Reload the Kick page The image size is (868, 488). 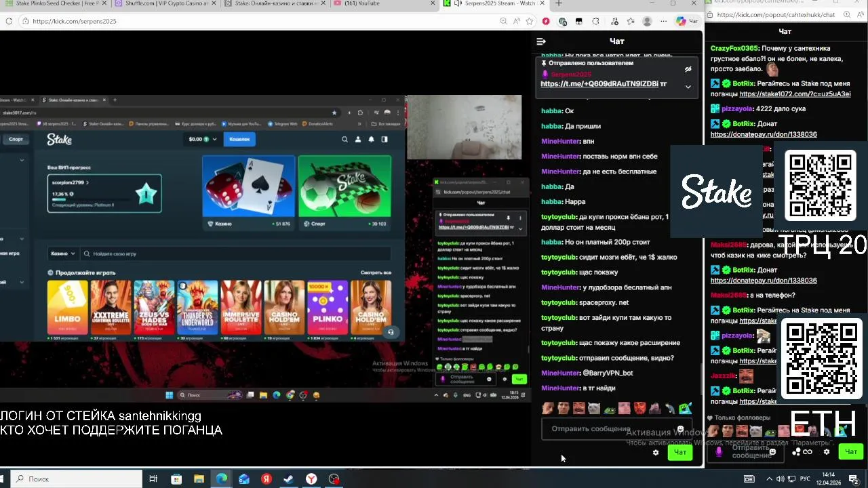tap(9, 21)
